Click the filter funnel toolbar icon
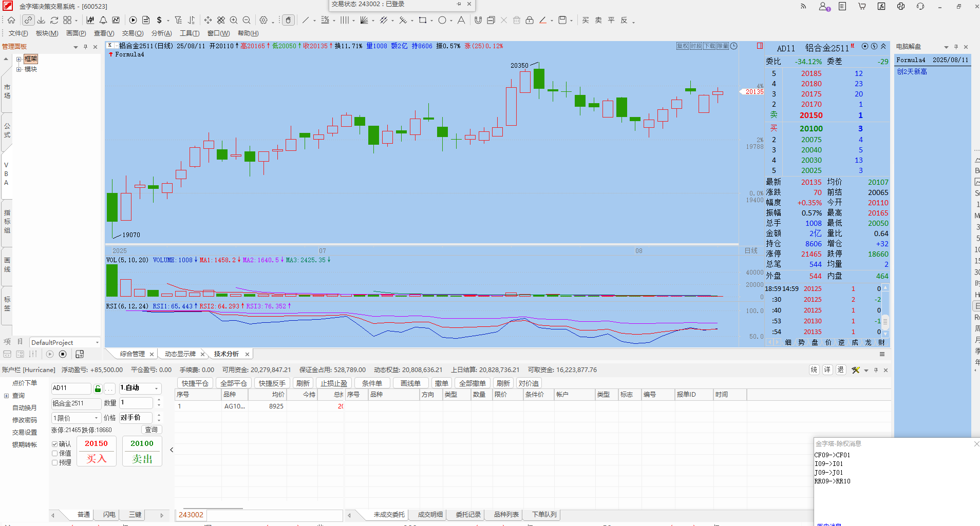The height and width of the screenshot is (526, 980). coord(178,20)
